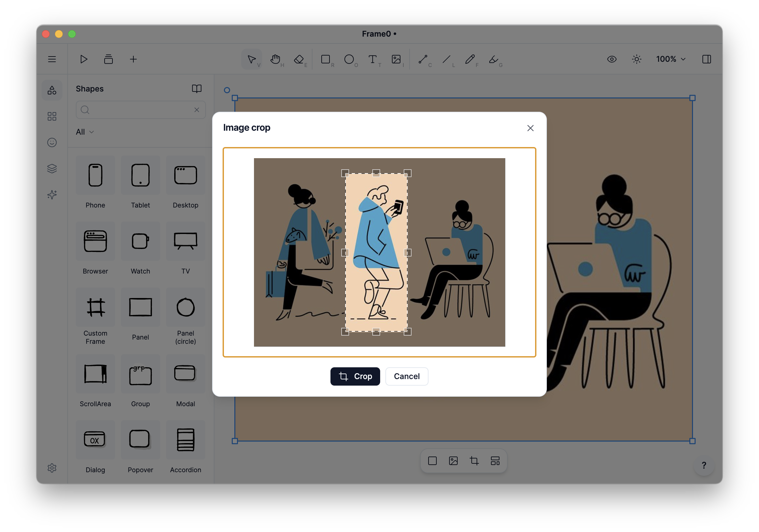759x532 pixels.
Task: Toggle light/dark theme sun icon
Action: 636,59
